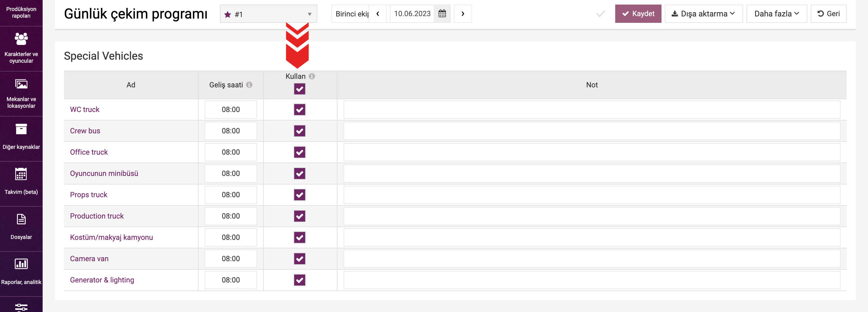Open Office truck link
868x312 pixels.
pyautogui.click(x=89, y=152)
